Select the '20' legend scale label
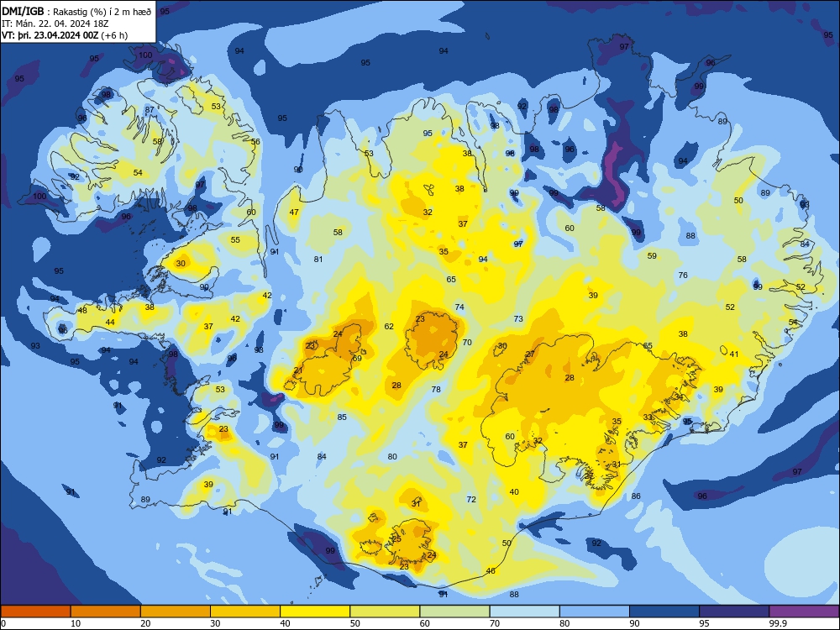840x630 pixels. (x=145, y=623)
